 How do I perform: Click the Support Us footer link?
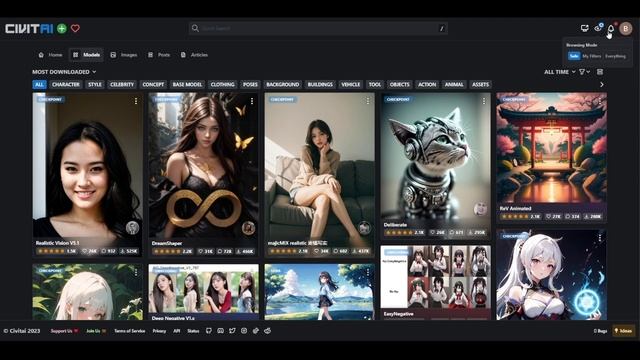pyautogui.click(x=64, y=331)
